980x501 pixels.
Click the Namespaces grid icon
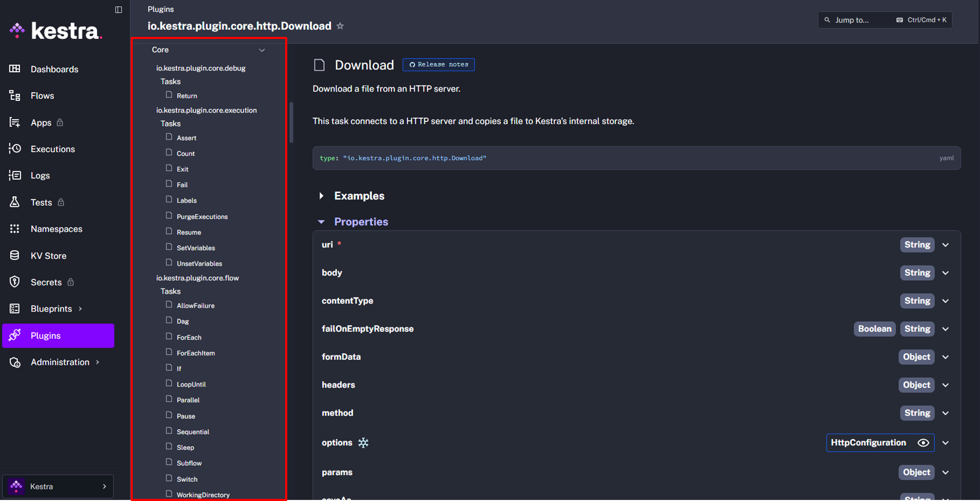click(x=14, y=229)
